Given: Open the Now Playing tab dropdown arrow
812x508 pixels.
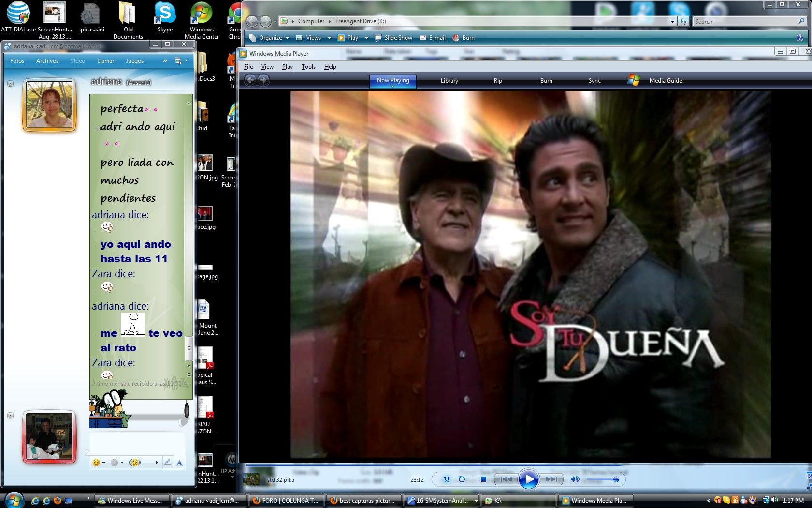Looking at the screenshot, I should [392, 86].
